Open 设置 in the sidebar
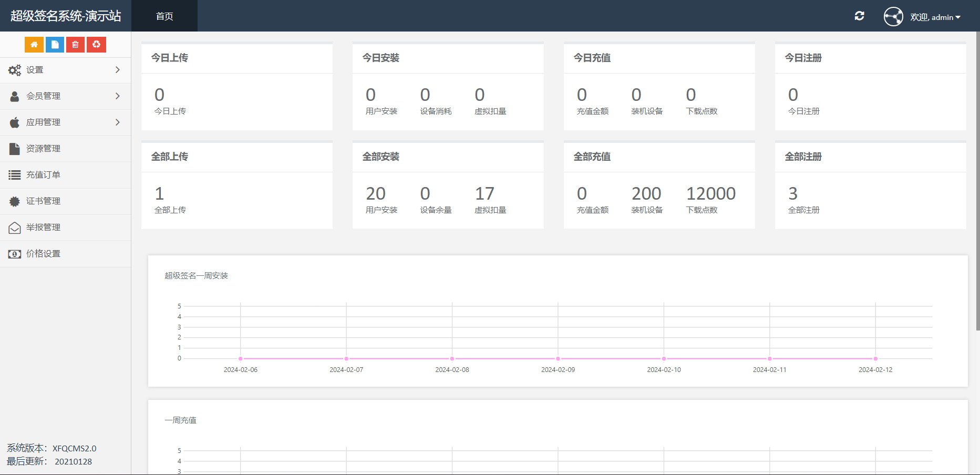This screenshot has width=980, height=475. 65,70
